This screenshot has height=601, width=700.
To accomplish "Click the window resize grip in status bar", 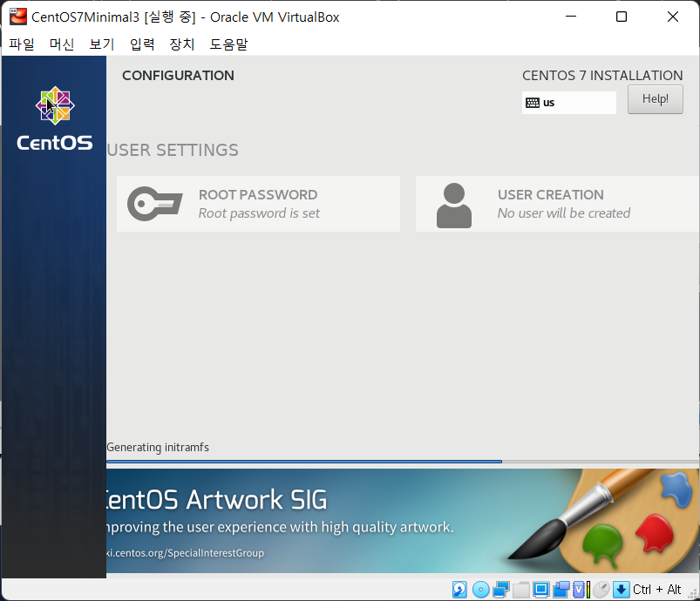I will 692,593.
